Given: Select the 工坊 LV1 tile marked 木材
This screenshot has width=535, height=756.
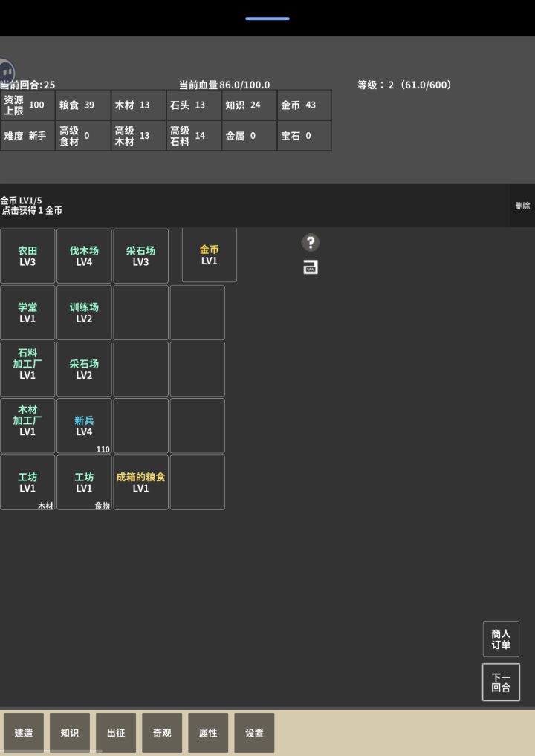Looking at the screenshot, I should click(27, 482).
